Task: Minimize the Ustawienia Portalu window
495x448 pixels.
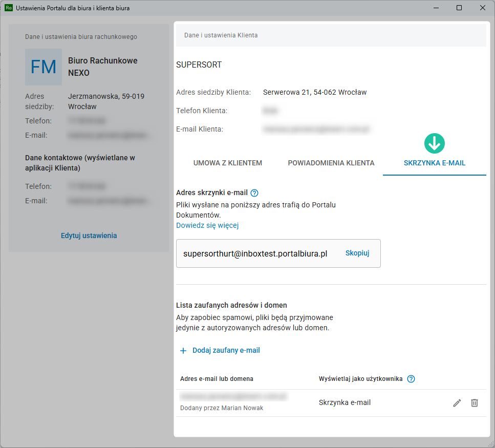Action: (436, 8)
